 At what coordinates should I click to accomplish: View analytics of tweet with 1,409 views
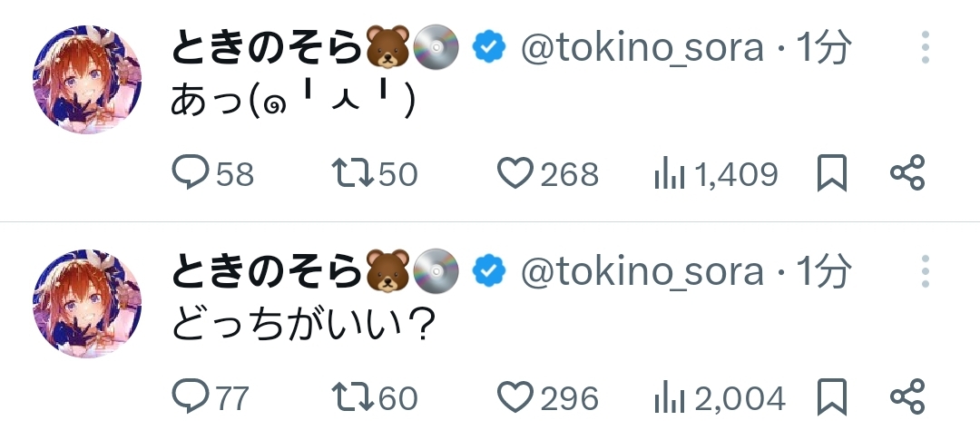tap(670, 173)
